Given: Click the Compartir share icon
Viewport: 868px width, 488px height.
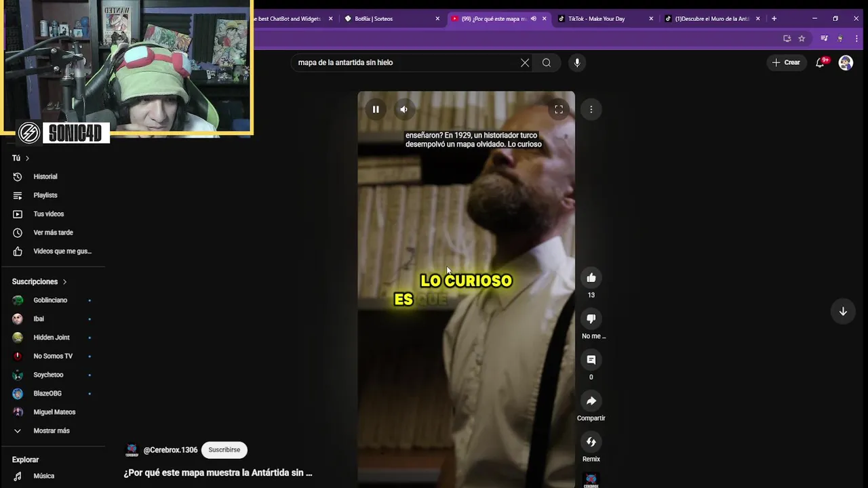Looking at the screenshot, I should pos(591,401).
